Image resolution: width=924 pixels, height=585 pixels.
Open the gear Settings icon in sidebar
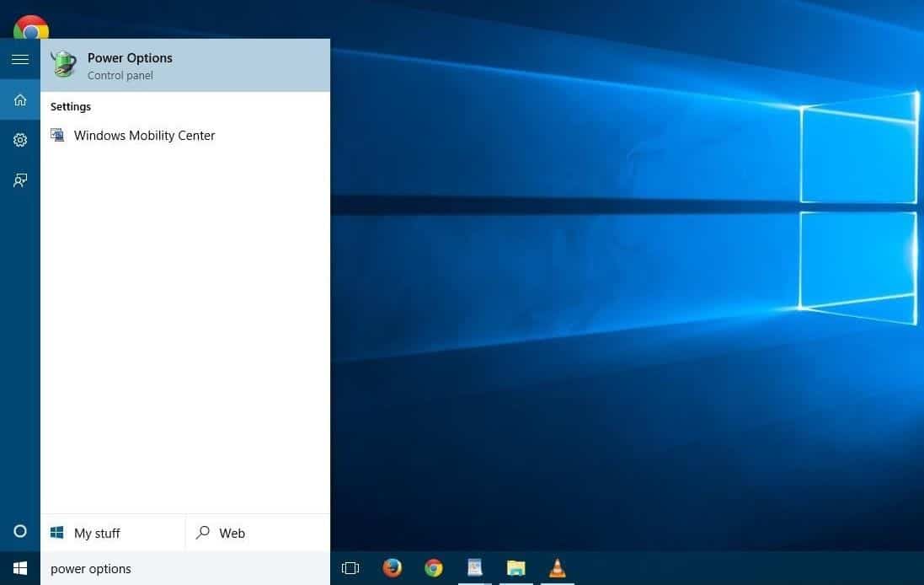(20, 140)
